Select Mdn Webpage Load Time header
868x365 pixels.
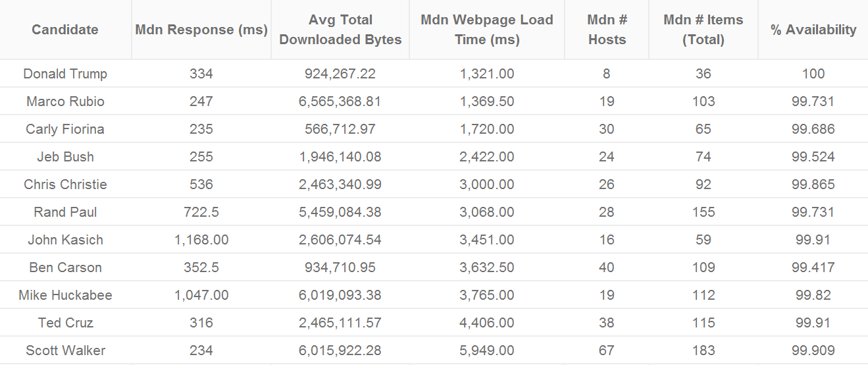[487, 30]
